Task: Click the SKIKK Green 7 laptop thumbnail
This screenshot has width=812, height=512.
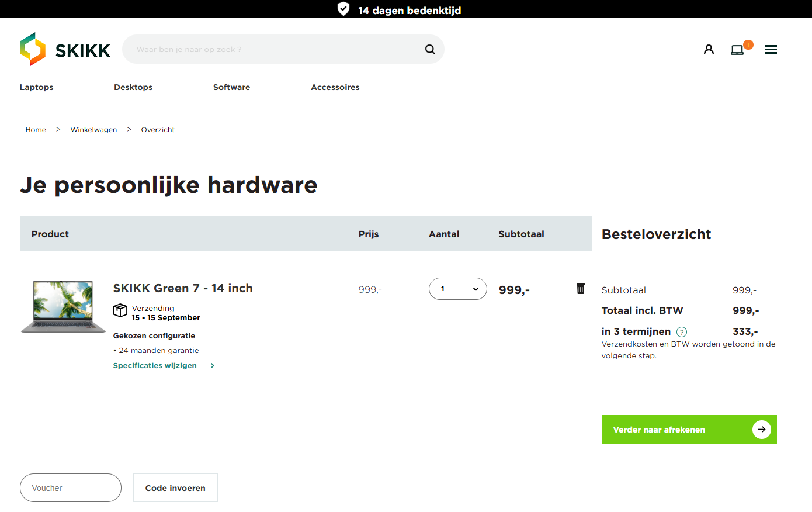Action: click(64, 307)
